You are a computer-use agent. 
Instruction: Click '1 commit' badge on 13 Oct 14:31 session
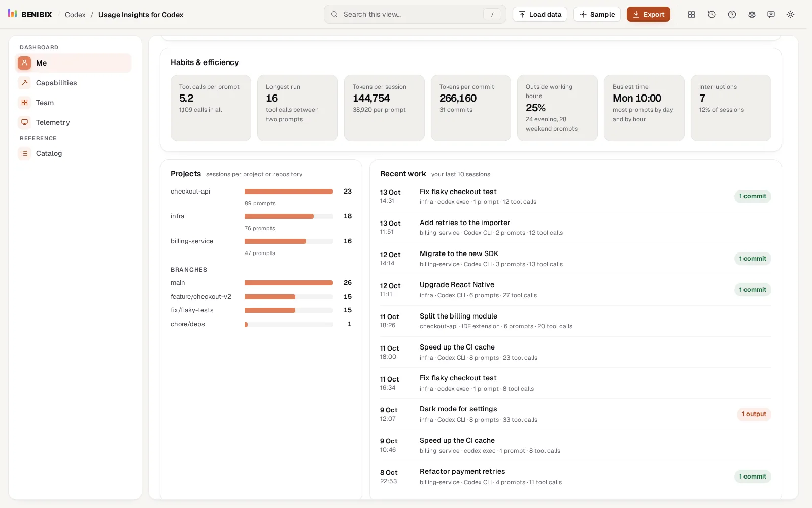point(753,196)
